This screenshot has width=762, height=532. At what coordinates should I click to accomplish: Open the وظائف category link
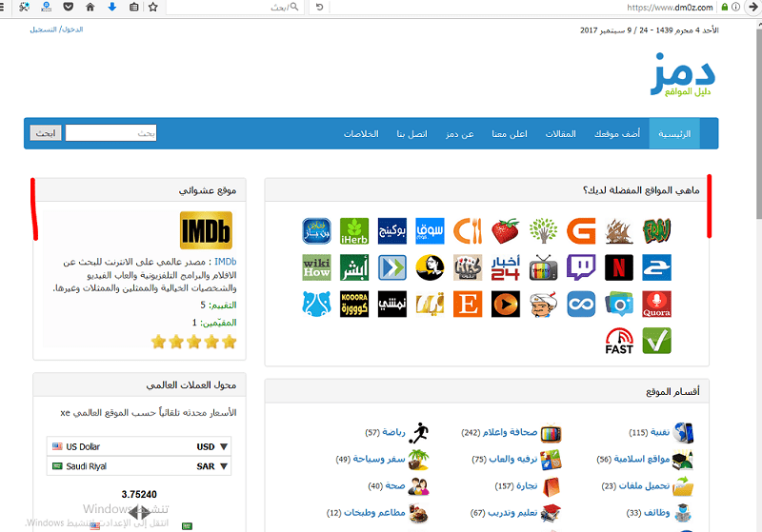click(x=657, y=513)
